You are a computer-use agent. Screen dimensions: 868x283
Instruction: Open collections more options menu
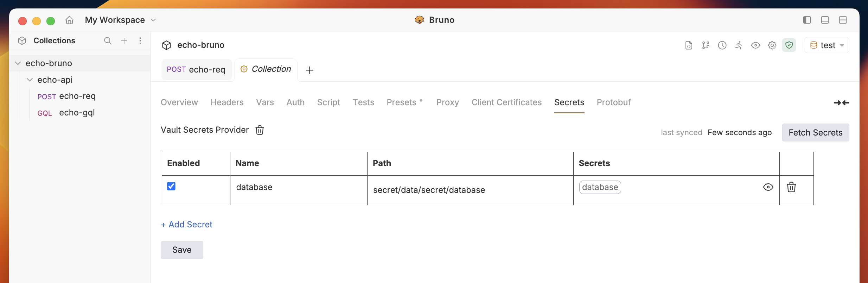point(140,41)
